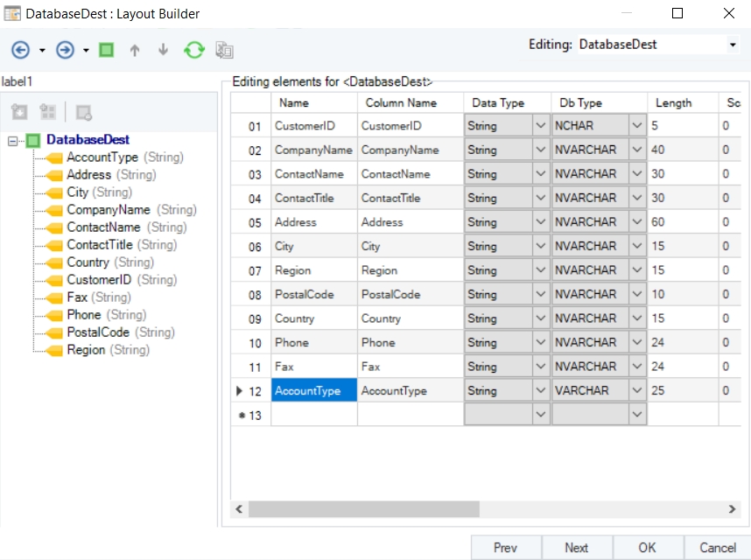Click the Next button
The image size is (751, 560).
[x=576, y=548]
